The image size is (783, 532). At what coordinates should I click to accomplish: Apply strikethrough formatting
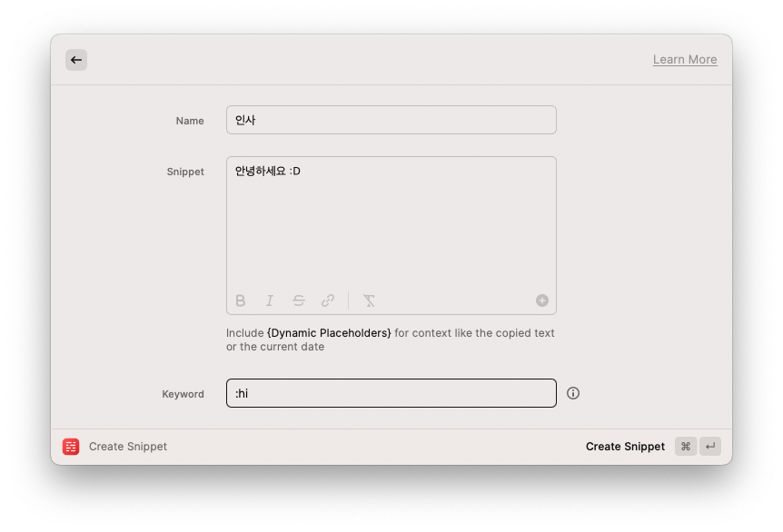(x=299, y=300)
